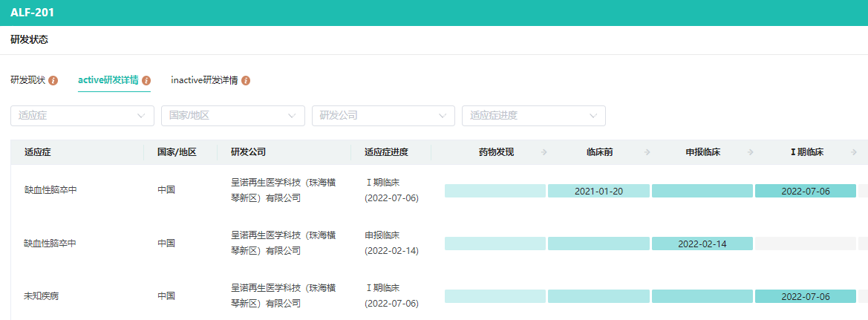The width and height of the screenshot is (868, 320).
Task: Select the active研发详情 tab
Action: point(108,80)
